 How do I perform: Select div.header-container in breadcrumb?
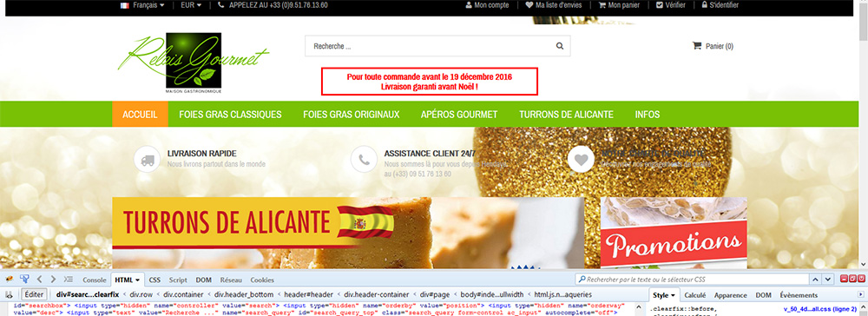click(x=377, y=295)
